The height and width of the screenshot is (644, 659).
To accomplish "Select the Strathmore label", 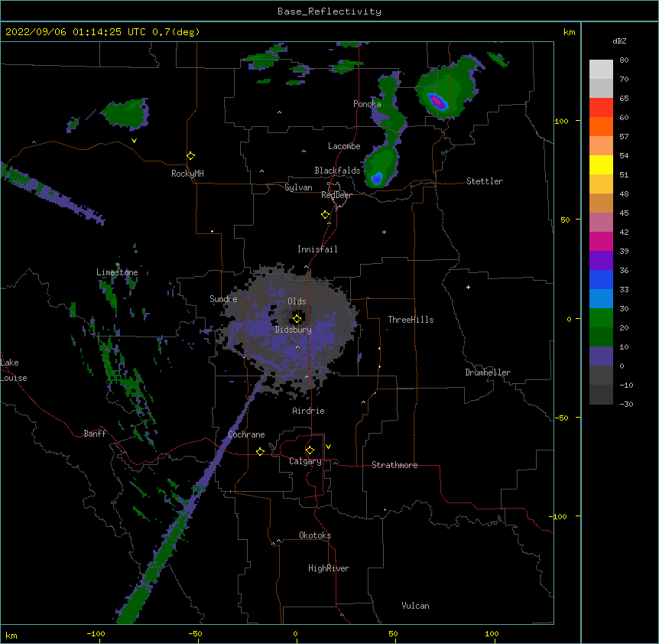I will click(x=394, y=465).
